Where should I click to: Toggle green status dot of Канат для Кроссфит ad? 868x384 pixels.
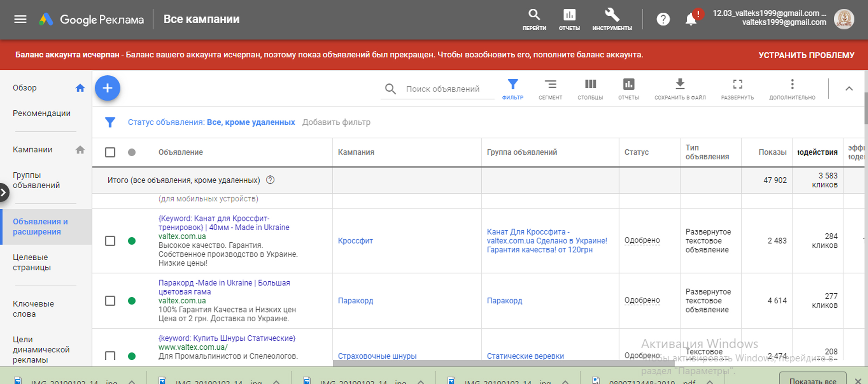click(x=132, y=241)
